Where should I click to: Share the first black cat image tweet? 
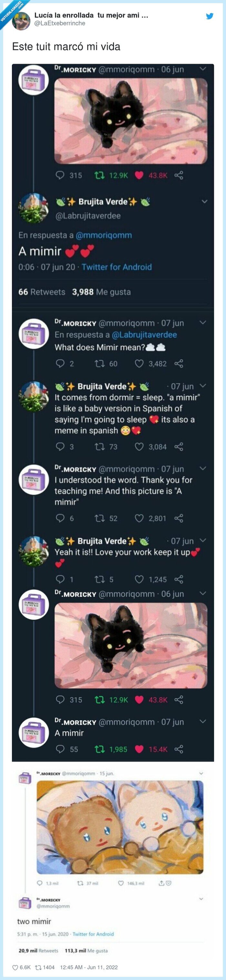coord(179,175)
